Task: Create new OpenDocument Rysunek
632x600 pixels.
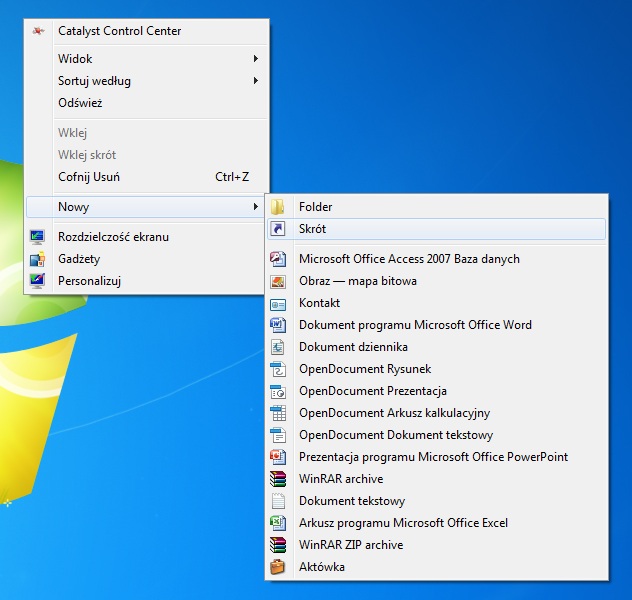Action: pos(437,369)
